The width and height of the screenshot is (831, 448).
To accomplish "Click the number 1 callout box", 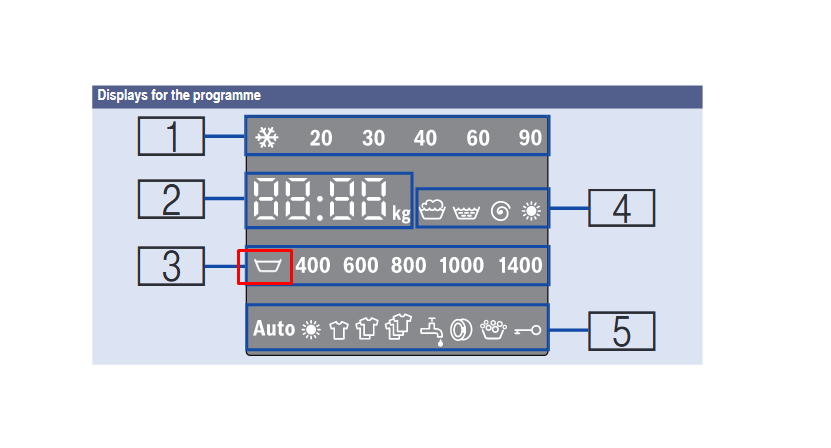I will coord(171,137).
